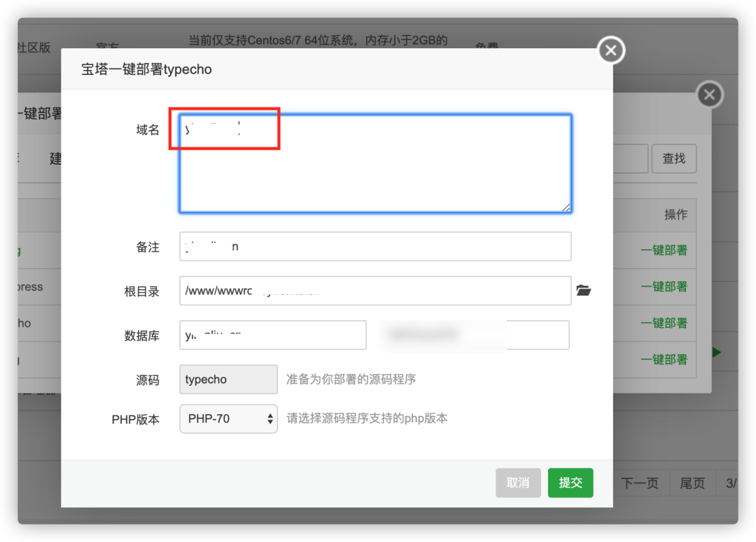Open folder browser for root directory
The image size is (756, 542).
tap(583, 291)
